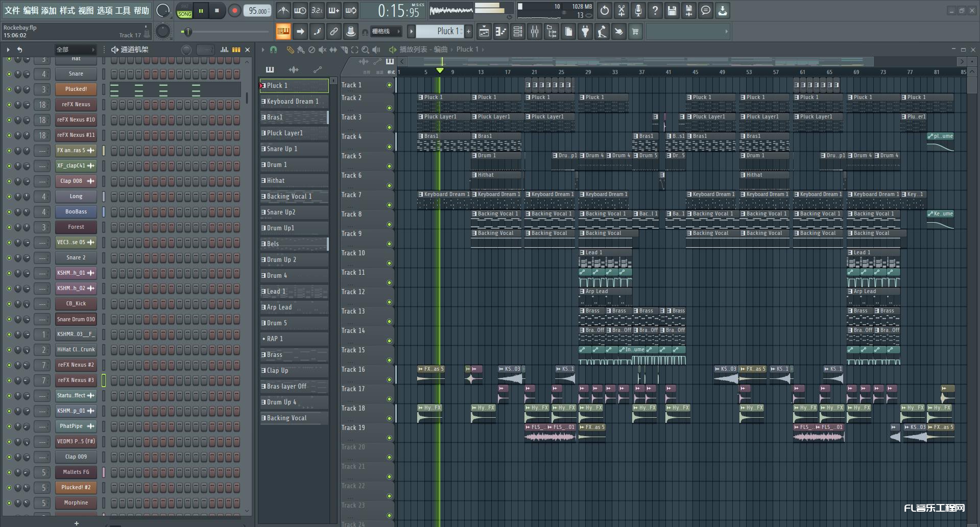980x527 pixels.
Task: Mute the BooBass channel green light
Action: [9, 212]
